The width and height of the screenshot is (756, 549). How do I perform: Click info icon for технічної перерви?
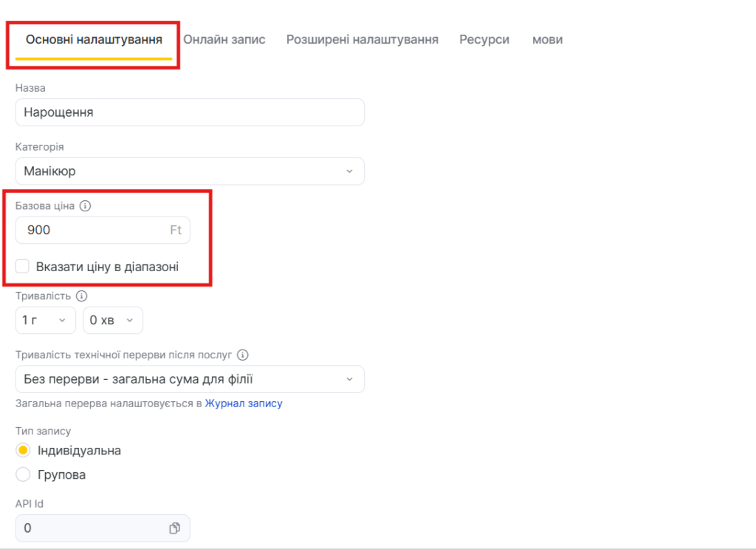click(x=243, y=355)
